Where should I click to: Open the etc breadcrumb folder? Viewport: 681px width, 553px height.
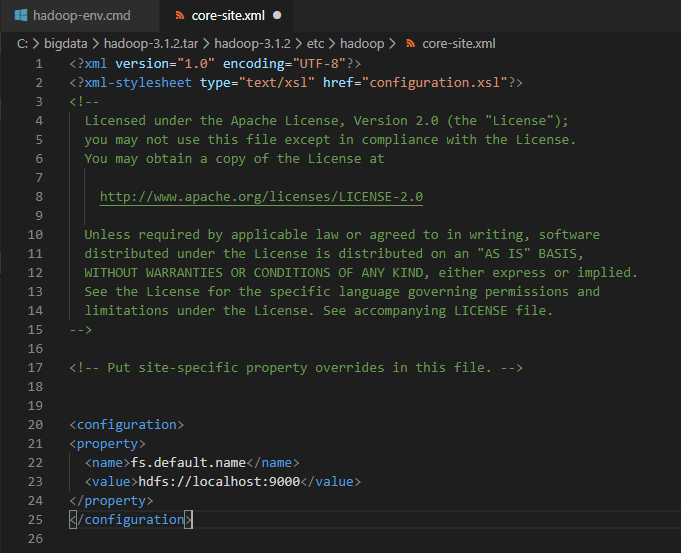(x=315, y=43)
